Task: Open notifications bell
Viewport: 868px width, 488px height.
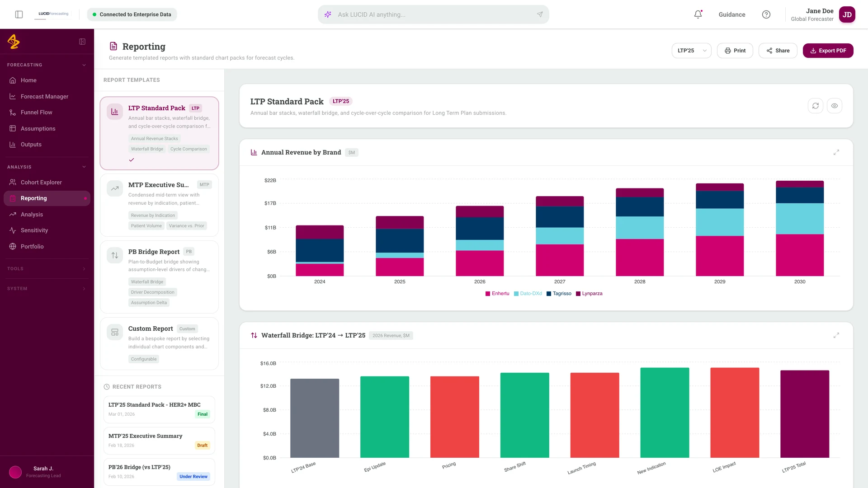Action: pos(698,14)
